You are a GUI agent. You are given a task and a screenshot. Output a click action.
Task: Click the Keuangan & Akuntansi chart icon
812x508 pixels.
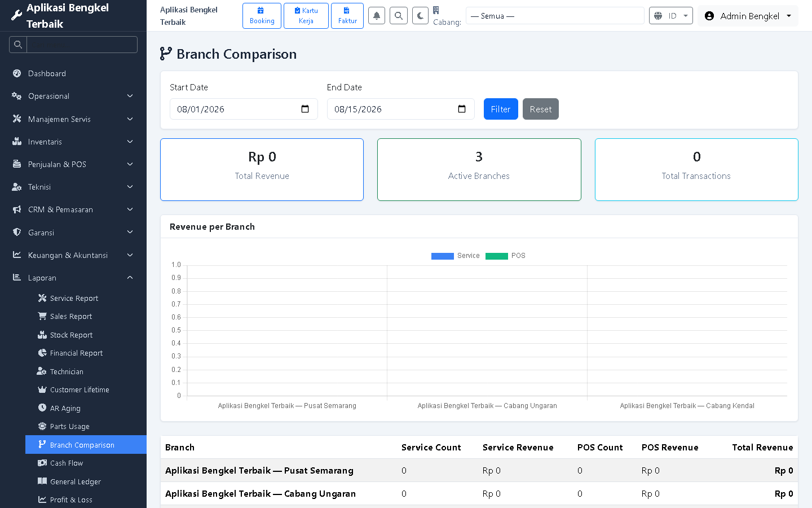17,255
